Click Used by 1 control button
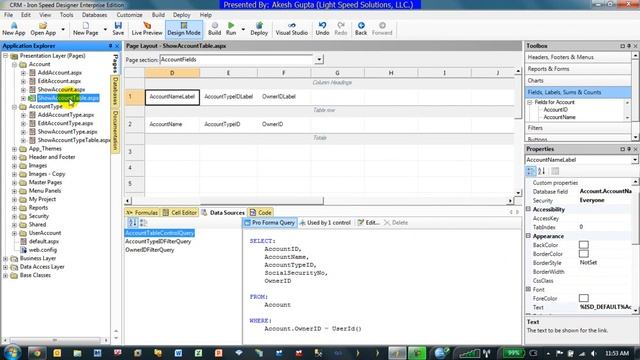This screenshot has width=640, height=360. 325,223
